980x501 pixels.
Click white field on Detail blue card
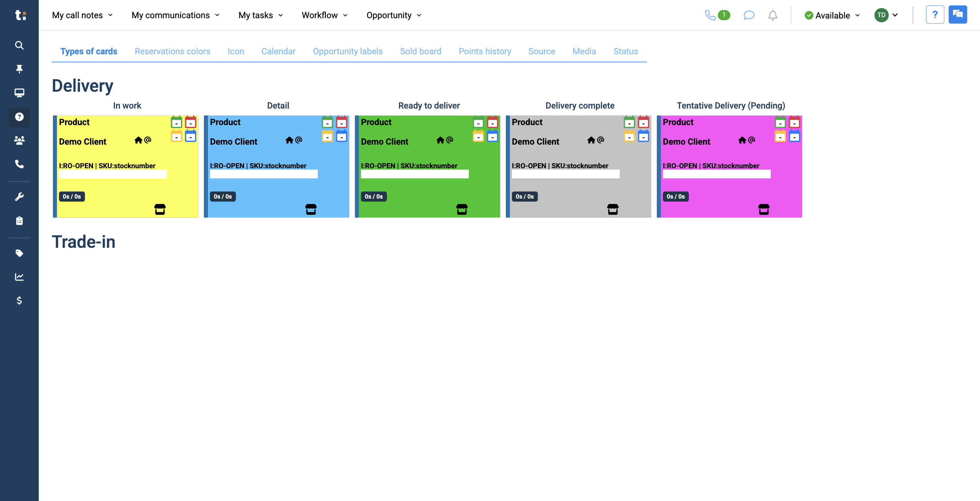click(264, 174)
